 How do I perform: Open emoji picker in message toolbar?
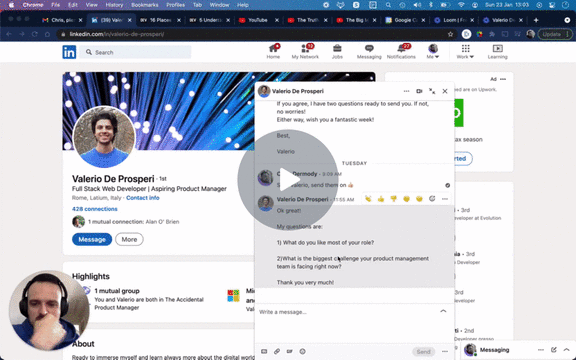click(x=302, y=352)
